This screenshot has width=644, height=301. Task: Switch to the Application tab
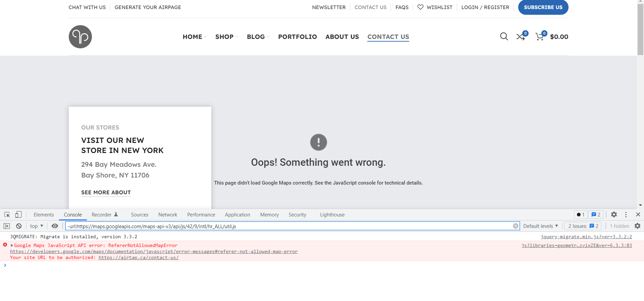[x=237, y=215]
